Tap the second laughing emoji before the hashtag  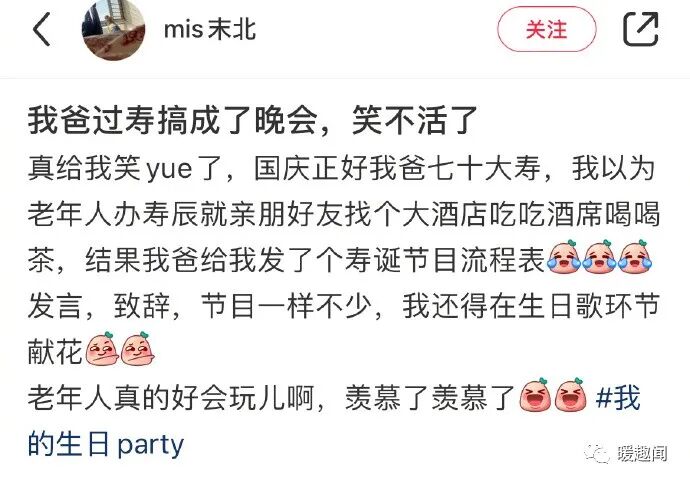[x=570, y=395]
